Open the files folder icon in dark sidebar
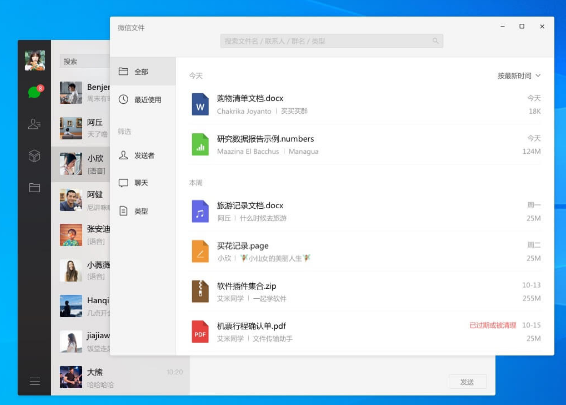 pos(34,187)
